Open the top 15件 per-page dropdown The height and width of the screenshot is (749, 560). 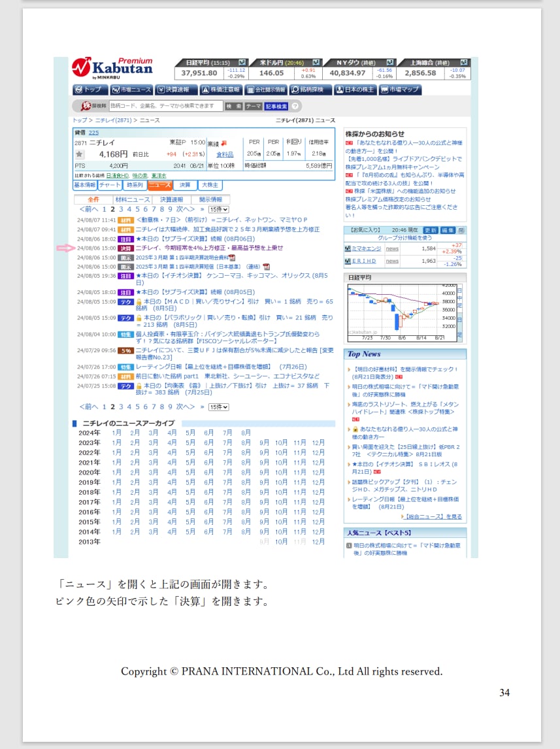point(219,209)
